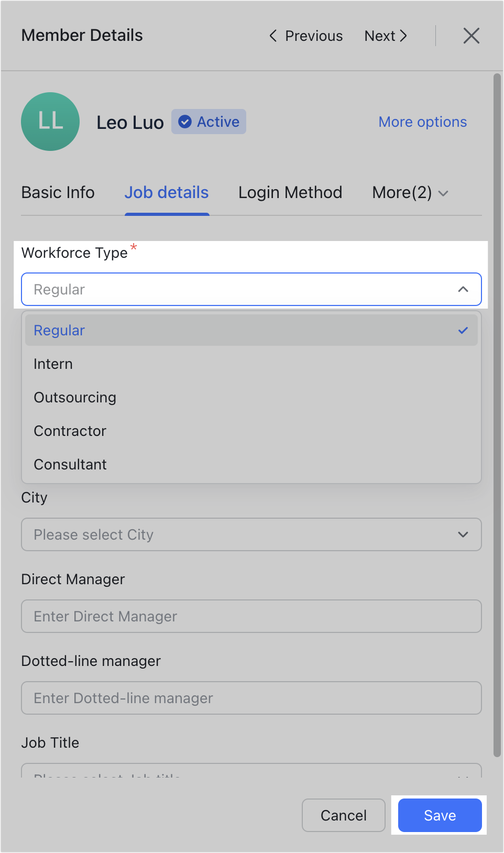Click the Active status badge

pos(209,122)
